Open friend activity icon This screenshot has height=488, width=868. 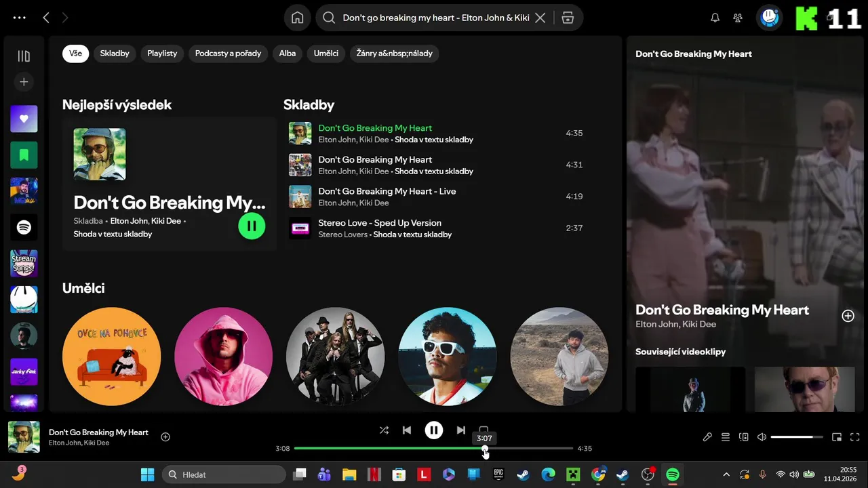coord(738,18)
